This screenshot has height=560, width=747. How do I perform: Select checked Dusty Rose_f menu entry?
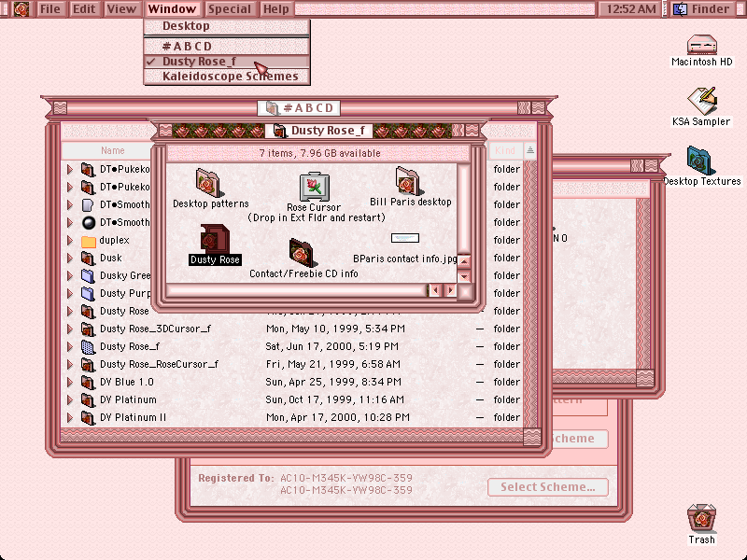coord(227,62)
